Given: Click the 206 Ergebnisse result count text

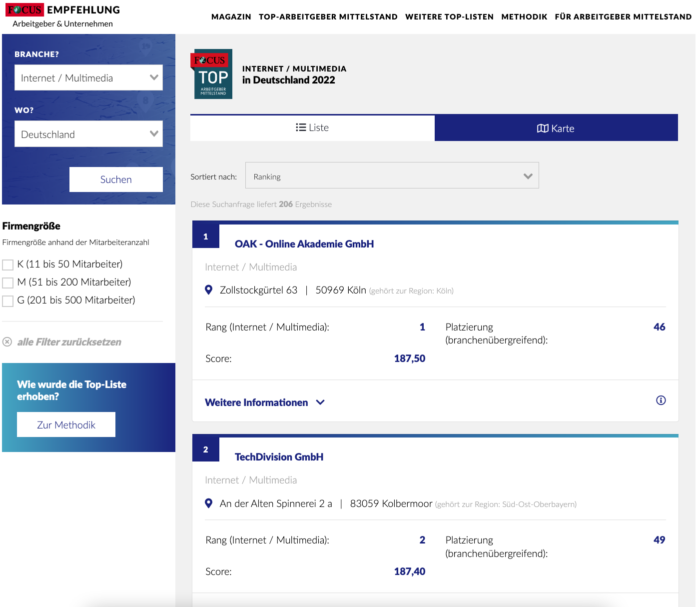Looking at the screenshot, I should pos(305,204).
